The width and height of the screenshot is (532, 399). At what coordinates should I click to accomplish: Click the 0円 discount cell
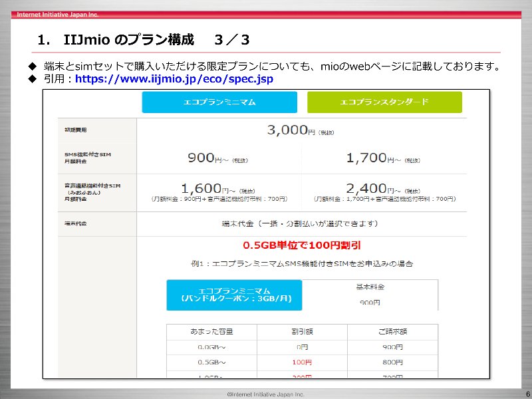click(x=302, y=347)
